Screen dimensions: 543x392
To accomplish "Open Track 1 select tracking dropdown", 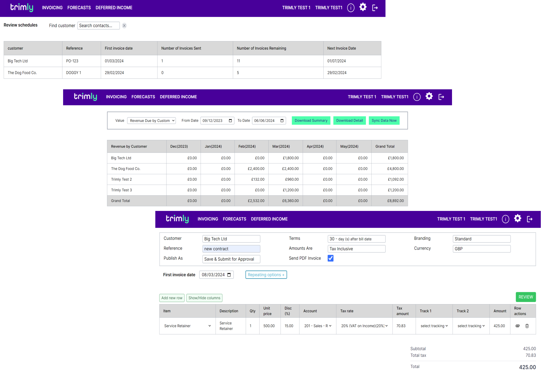I will click(434, 326).
